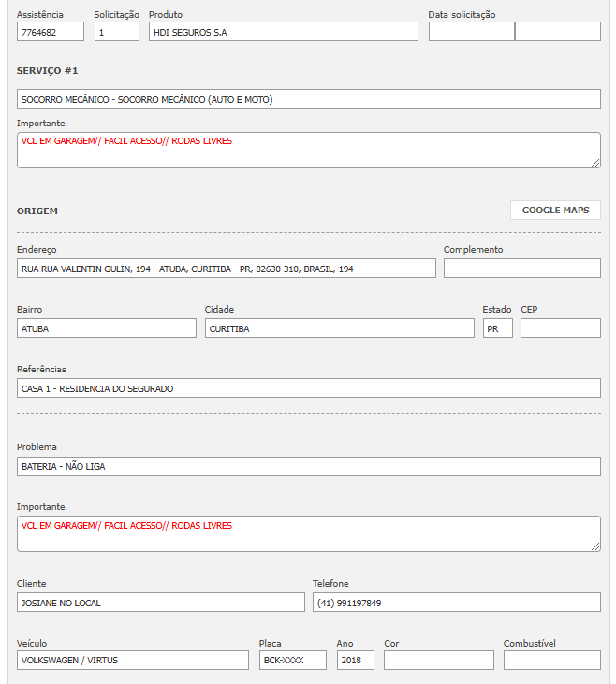Select the Endereço address field
This screenshot has height=684, width=616.
226,269
